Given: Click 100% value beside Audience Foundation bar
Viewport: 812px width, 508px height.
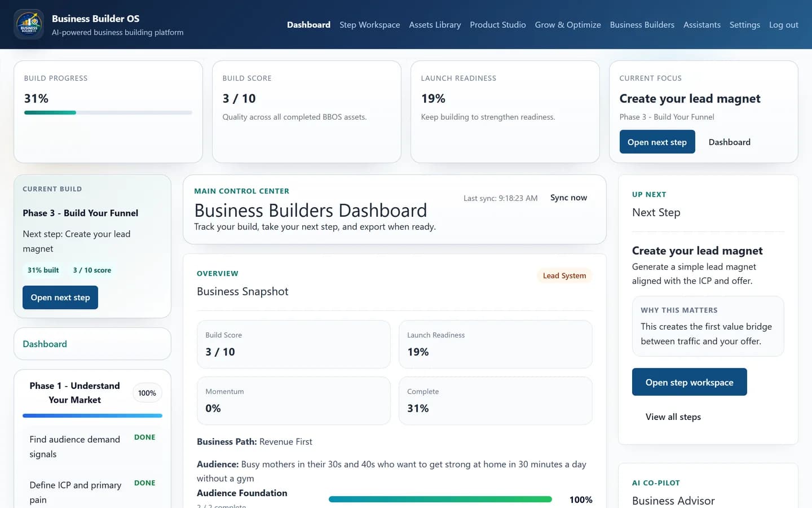Looking at the screenshot, I should [581, 500].
